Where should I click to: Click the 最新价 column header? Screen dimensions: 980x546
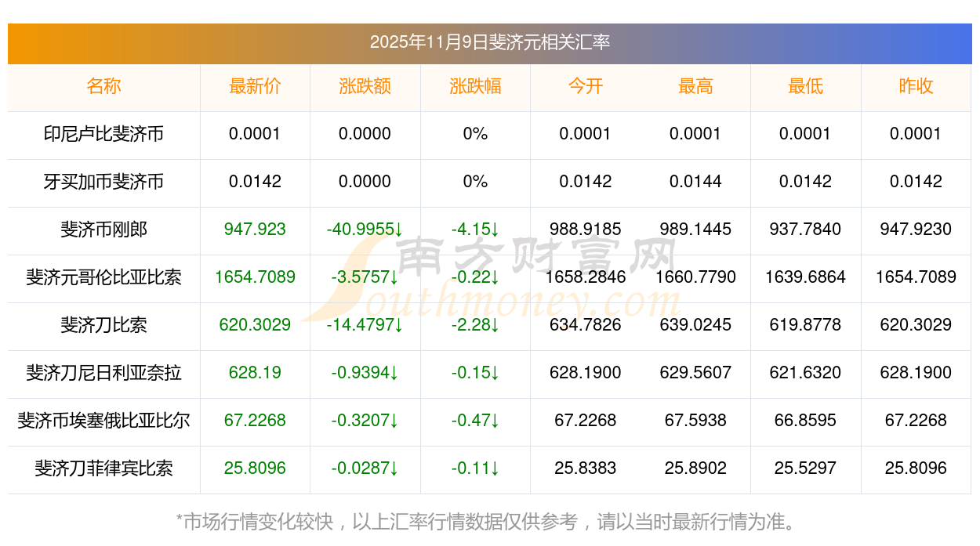click(255, 86)
